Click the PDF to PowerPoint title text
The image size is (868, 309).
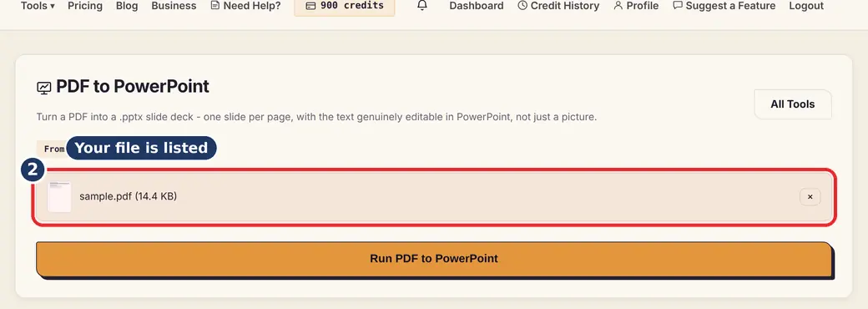click(133, 86)
